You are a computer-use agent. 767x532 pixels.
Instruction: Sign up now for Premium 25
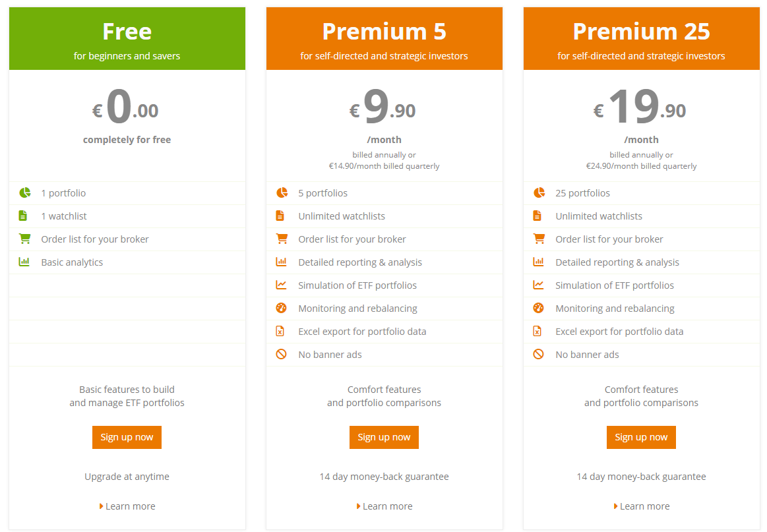pos(641,437)
